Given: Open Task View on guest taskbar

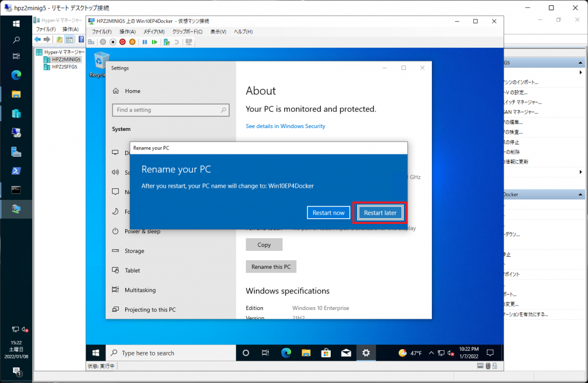Looking at the screenshot, I should pos(265,353).
